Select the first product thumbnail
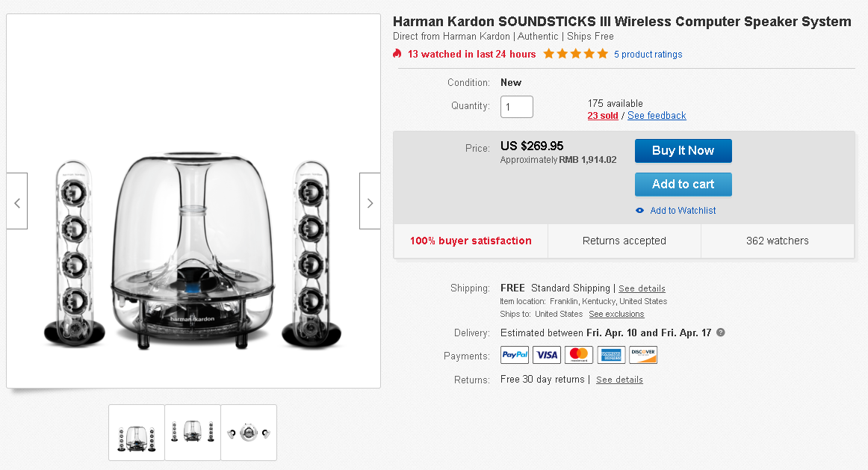Screen dimensions: 868x470 coord(137,433)
